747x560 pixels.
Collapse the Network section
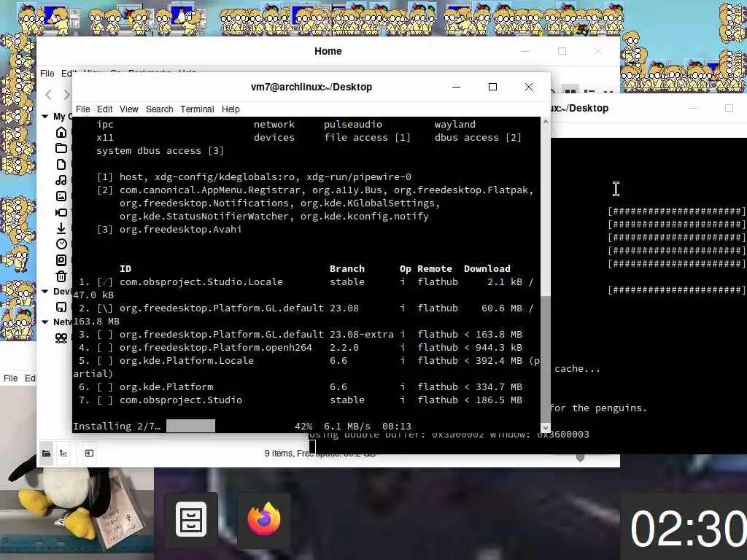pos(45,322)
